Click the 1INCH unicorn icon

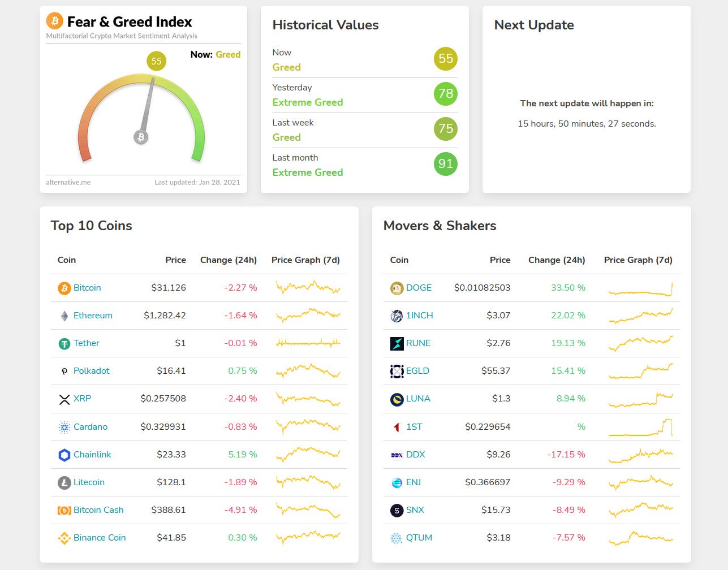coord(397,316)
